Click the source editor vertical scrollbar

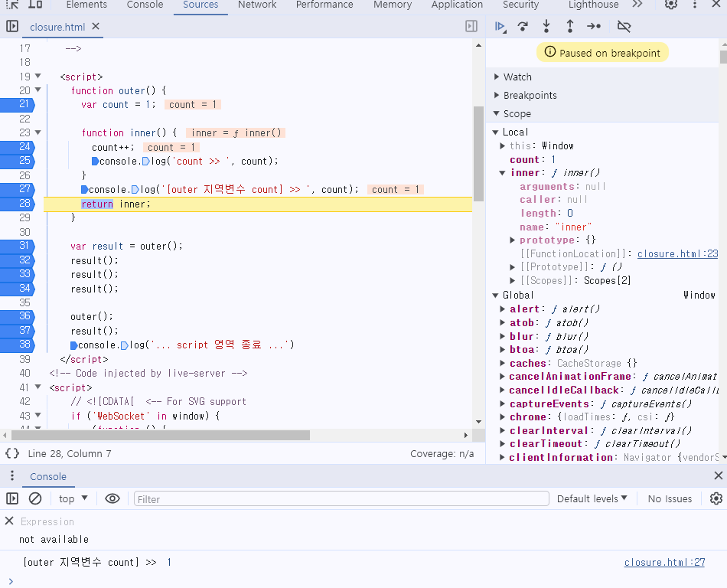coord(478,153)
